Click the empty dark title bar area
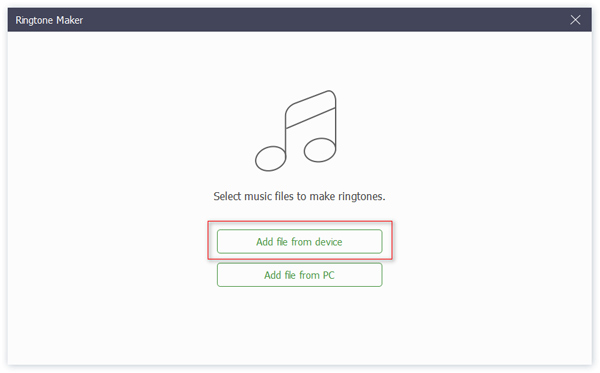Image resolution: width=600 pixels, height=373 pixels. pos(325,20)
